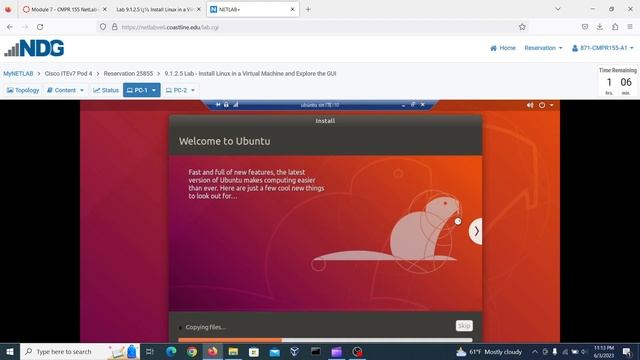The height and width of the screenshot is (360, 640).
Task: Expand the Copying files details triangle
Action: point(180,327)
